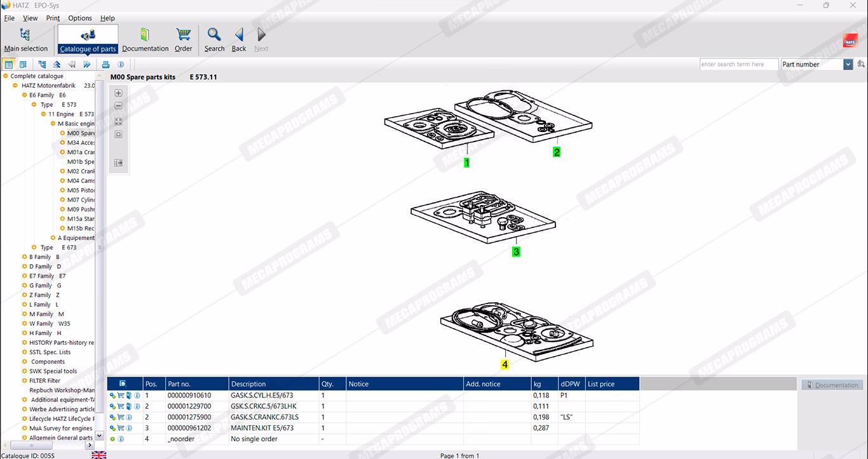Viewport: 868px width, 459px height.
Task: Zoom out on the parts diagram
Action: point(118,106)
